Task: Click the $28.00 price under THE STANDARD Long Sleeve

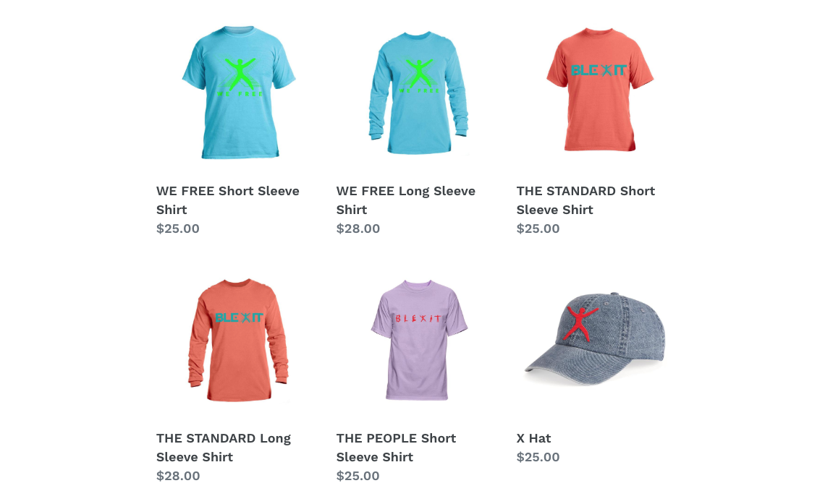Action: click(x=178, y=476)
